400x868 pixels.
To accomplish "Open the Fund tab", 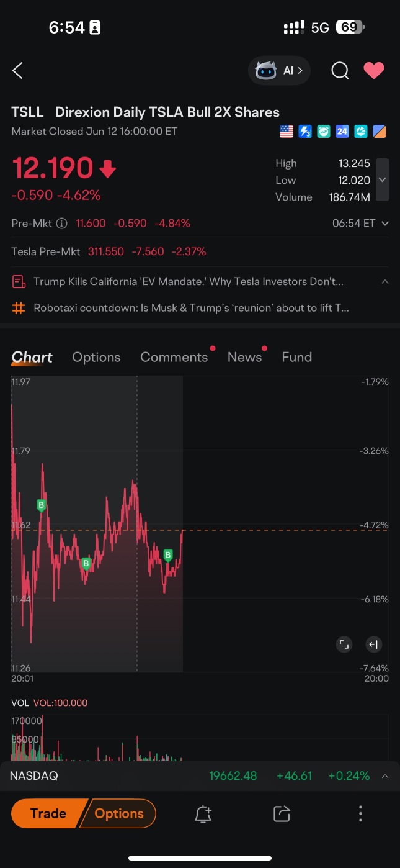I will (x=297, y=357).
